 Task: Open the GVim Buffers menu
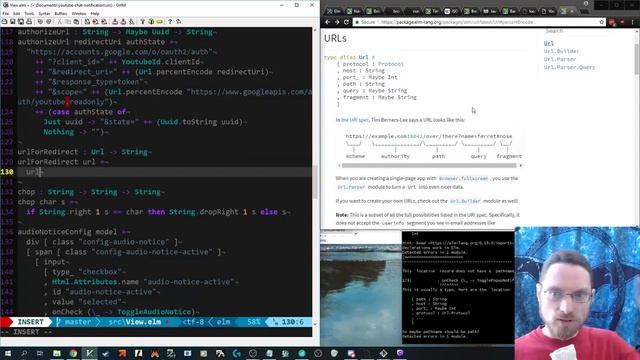pos(61,13)
